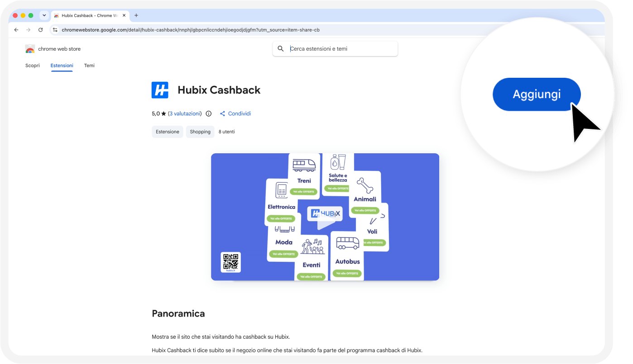Click the macOS red close window button
Screen dimensions: 633x364
(x=15, y=15)
